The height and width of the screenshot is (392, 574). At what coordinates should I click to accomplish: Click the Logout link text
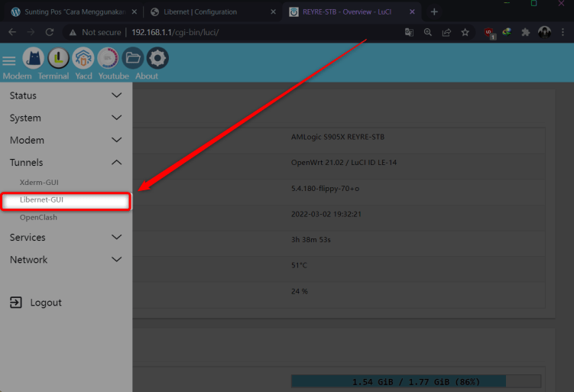(46, 303)
